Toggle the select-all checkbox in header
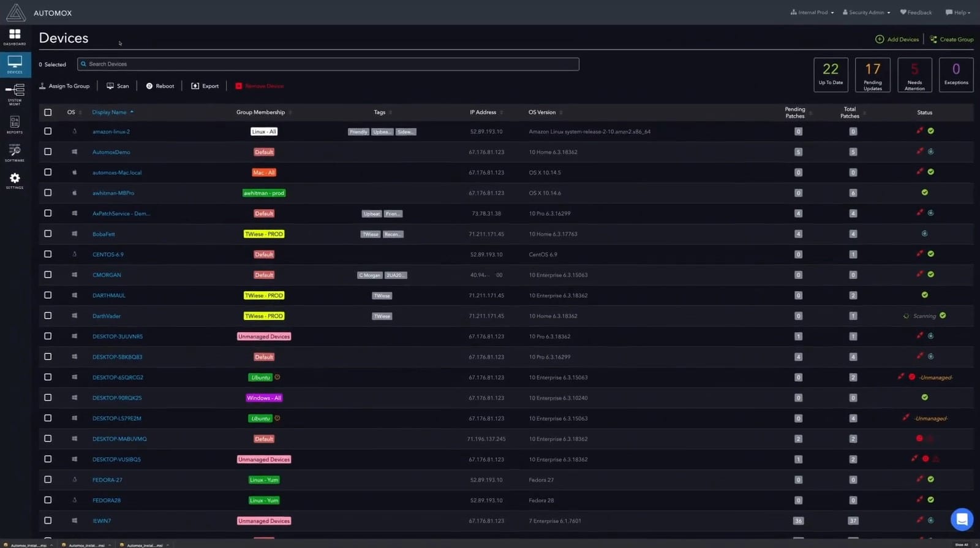Viewport: 980px width, 548px height. pyautogui.click(x=48, y=112)
